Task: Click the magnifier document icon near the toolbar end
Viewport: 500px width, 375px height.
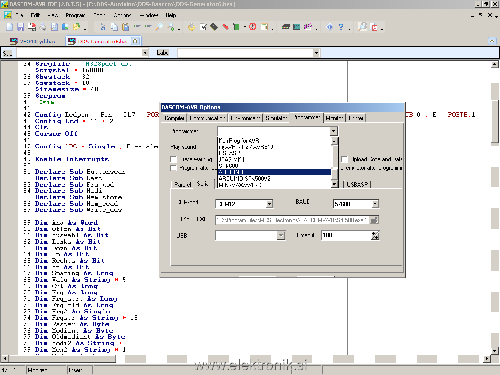Action: pos(362,27)
